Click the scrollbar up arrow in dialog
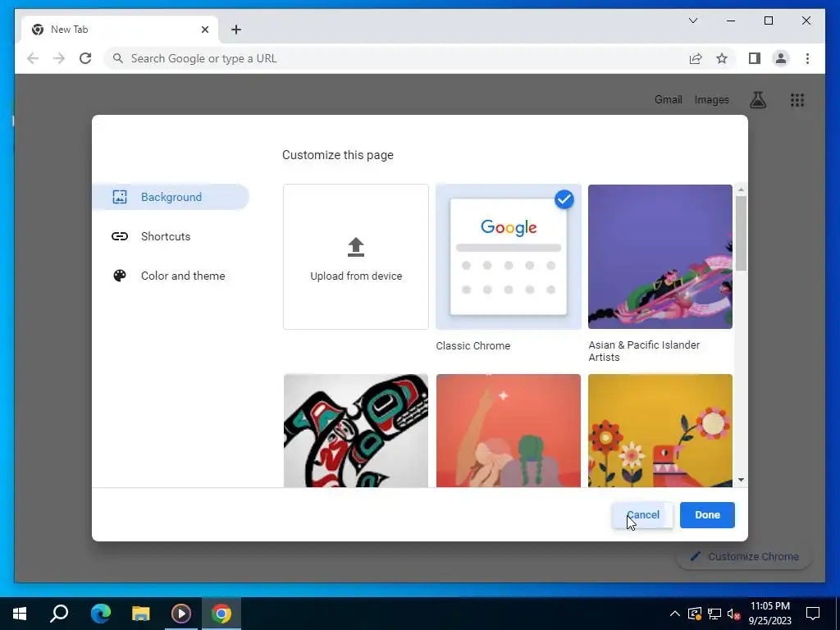 [x=741, y=189]
